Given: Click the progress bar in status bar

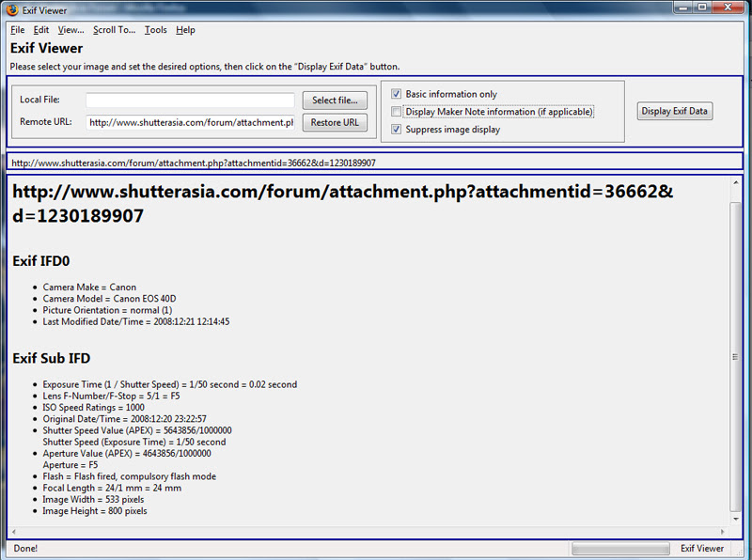Looking at the screenshot, I should tap(620, 549).
